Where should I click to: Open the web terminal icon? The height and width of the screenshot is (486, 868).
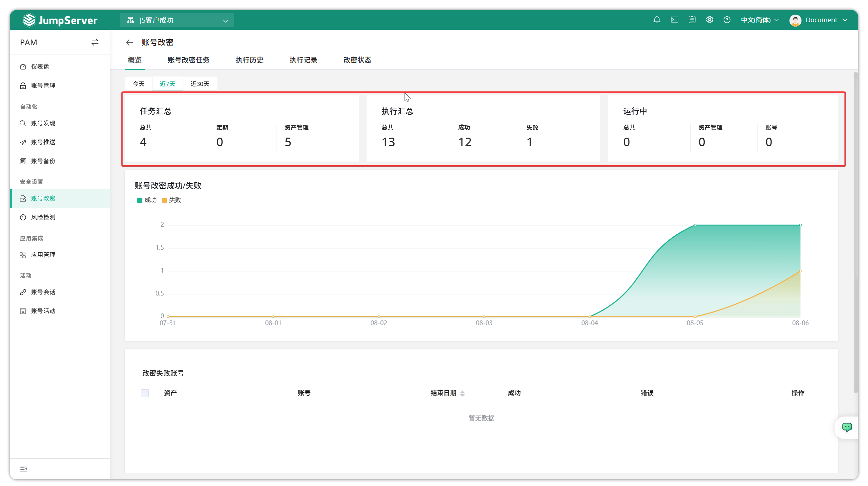674,20
